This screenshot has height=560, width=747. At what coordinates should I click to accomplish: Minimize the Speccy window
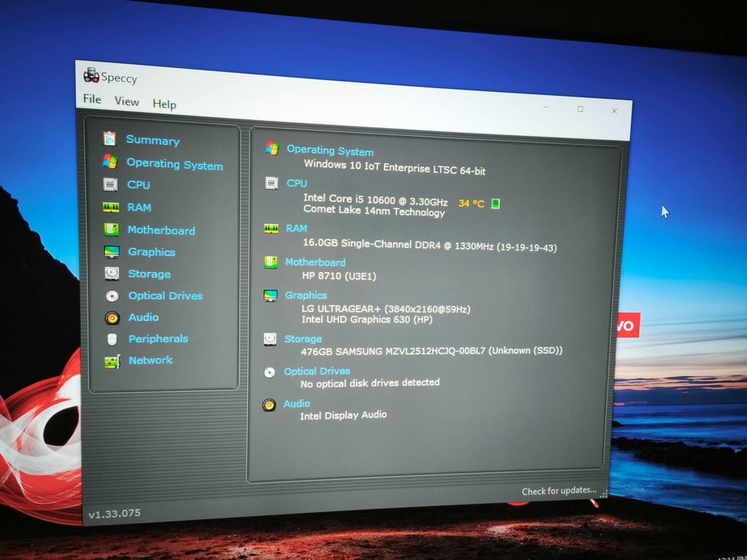(546, 107)
